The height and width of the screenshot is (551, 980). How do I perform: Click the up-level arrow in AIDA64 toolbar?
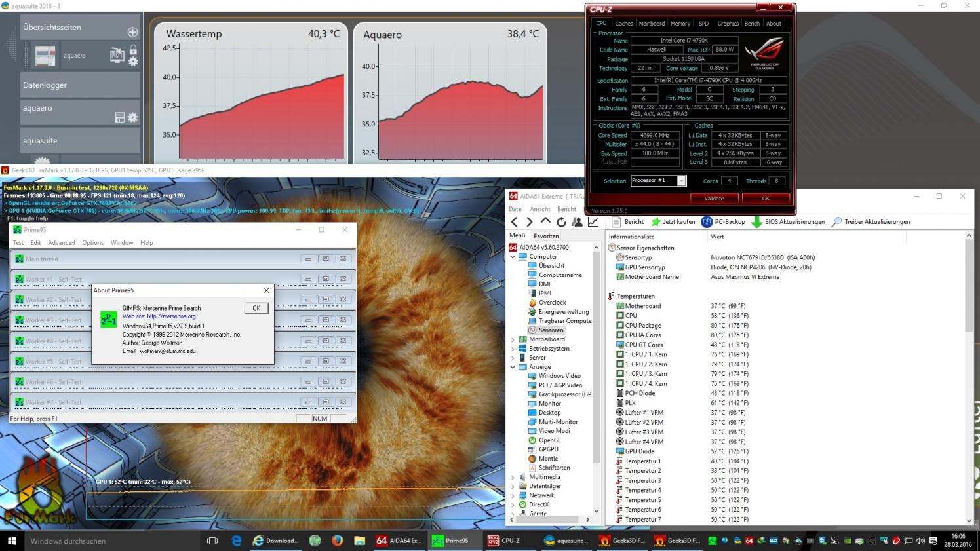pyautogui.click(x=545, y=221)
